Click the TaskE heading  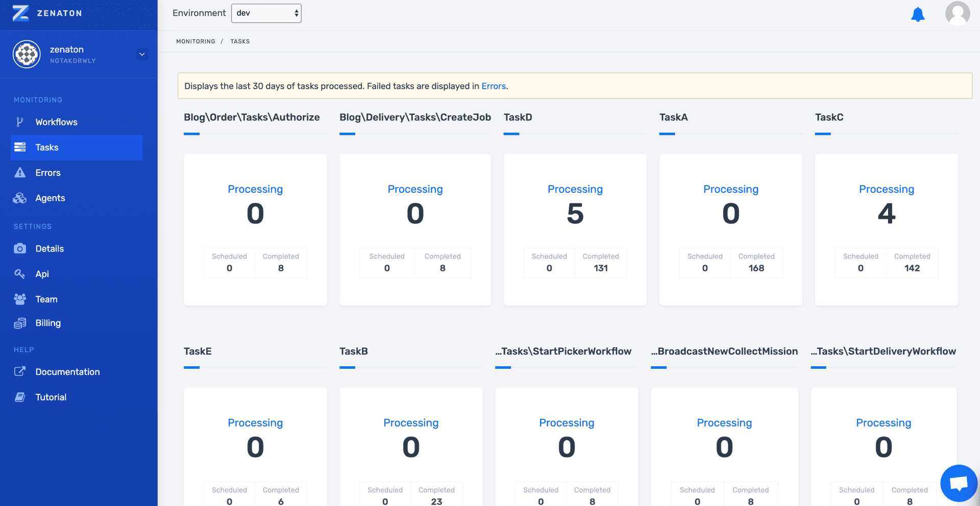tap(198, 351)
